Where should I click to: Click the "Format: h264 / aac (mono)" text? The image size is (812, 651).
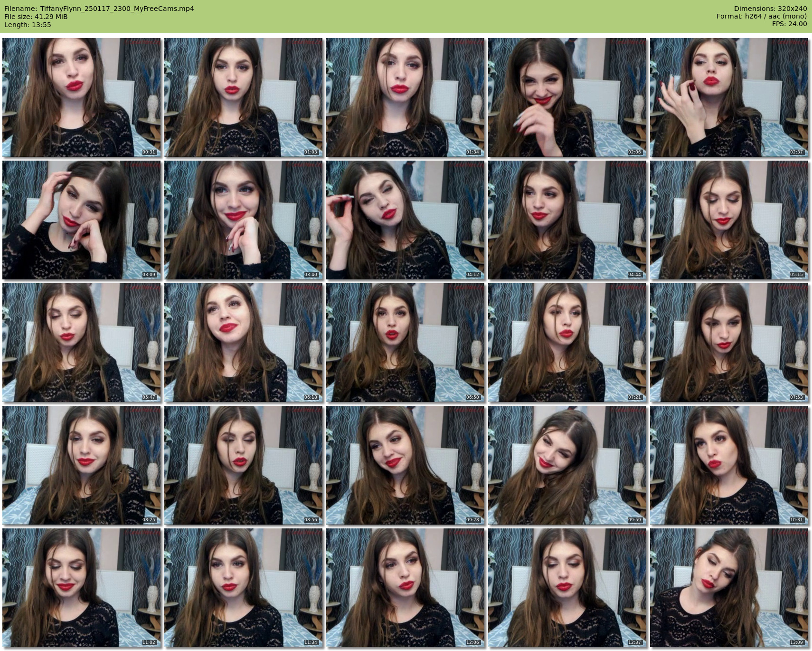[762, 17]
